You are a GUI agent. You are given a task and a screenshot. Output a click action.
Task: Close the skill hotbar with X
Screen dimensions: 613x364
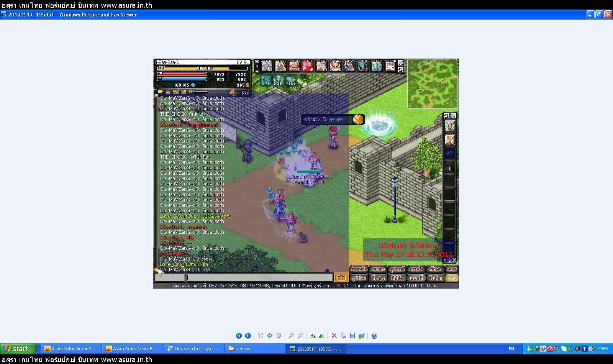(401, 63)
